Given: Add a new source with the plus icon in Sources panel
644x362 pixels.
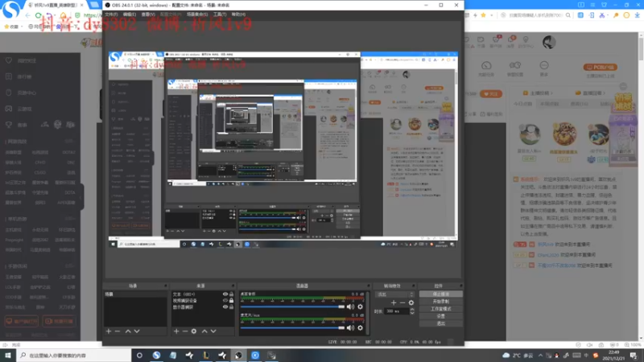Looking at the screenshot, I should point(176,331).
